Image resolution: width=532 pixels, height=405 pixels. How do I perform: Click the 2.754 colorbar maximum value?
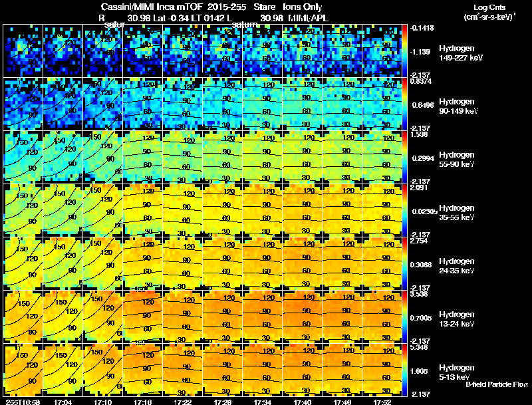point(419,241)
